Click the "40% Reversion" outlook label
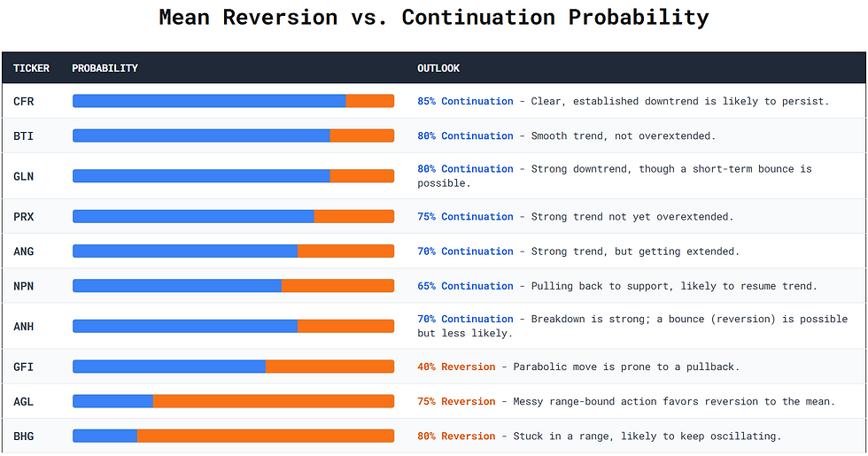The image size is (868, 456). pyautogui.click(x=456, y=367)
